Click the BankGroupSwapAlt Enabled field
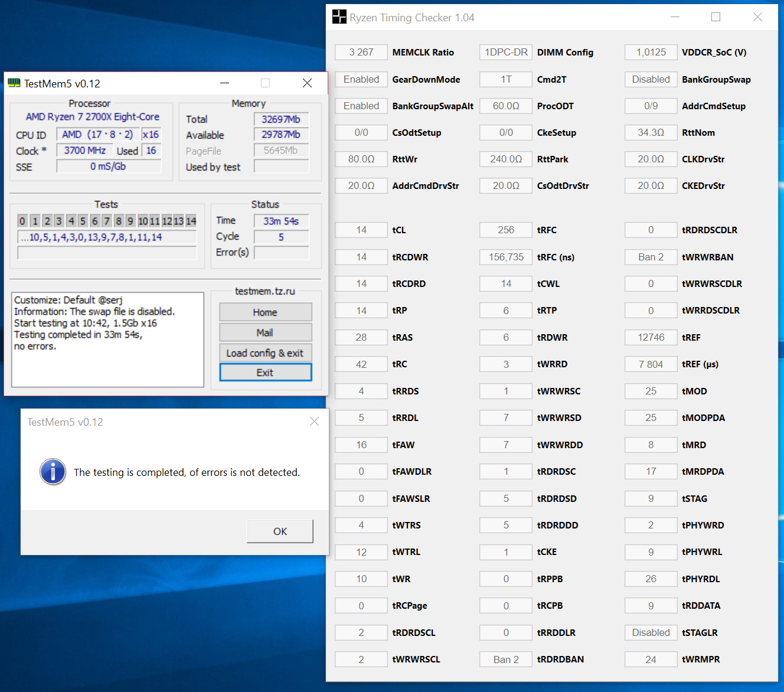Image resolution: width=784 pixels, height=692 pixels. coord(361,106)
